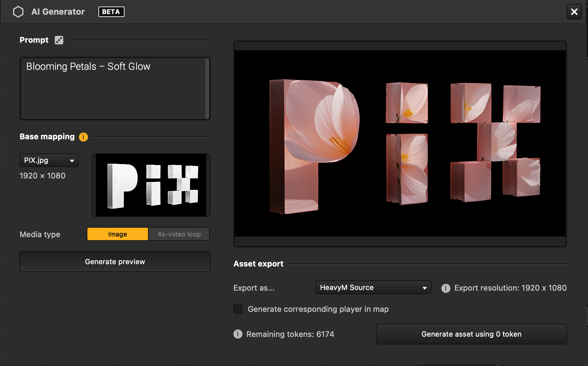Switch media type to 4s-video loop

pos(179,234)
